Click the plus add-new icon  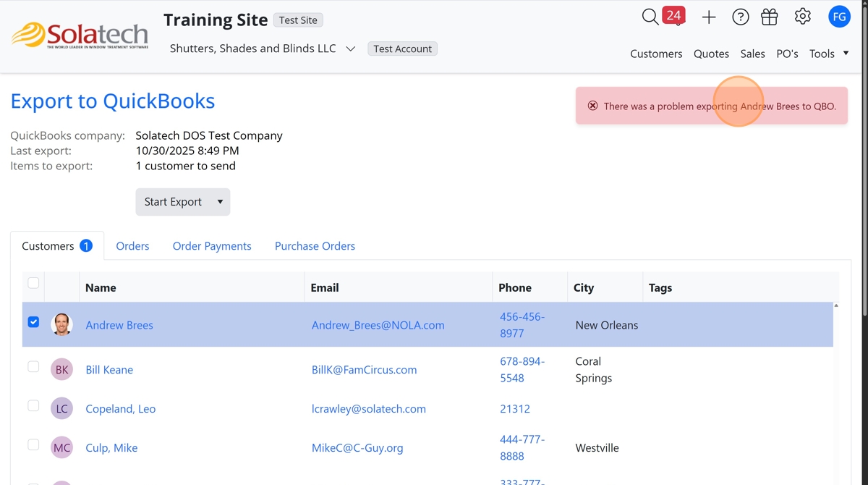709,17
